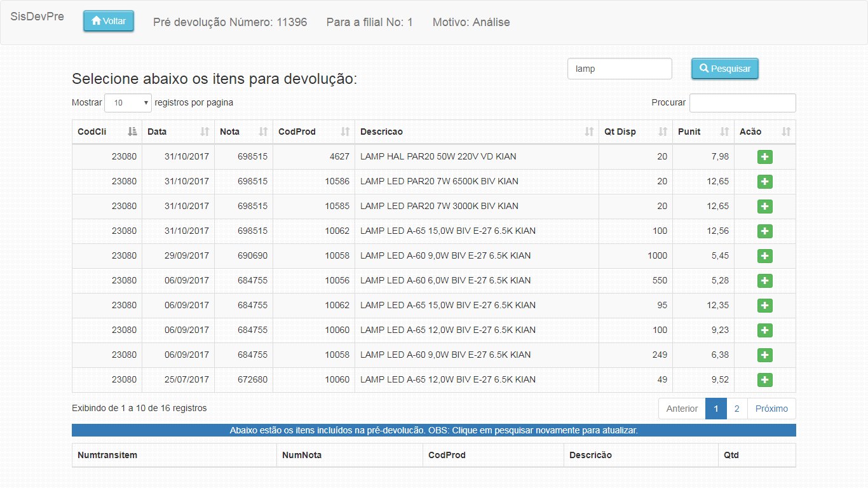This screenshot has height=488, width=868.
Task: Click the SisDevPre brand link
Action: tap(37, 17)
